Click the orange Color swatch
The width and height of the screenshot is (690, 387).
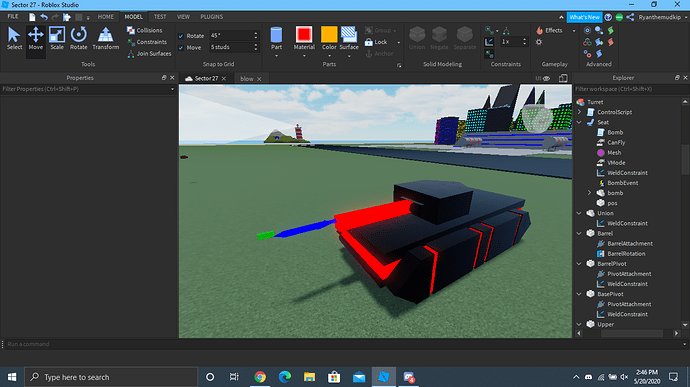pos(329,34)
